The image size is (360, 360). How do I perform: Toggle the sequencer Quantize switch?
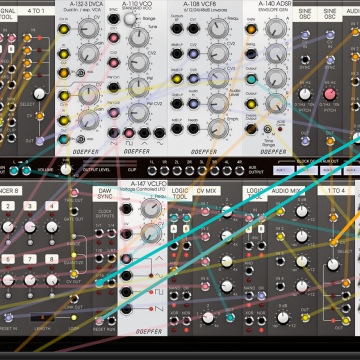[74, 255]
